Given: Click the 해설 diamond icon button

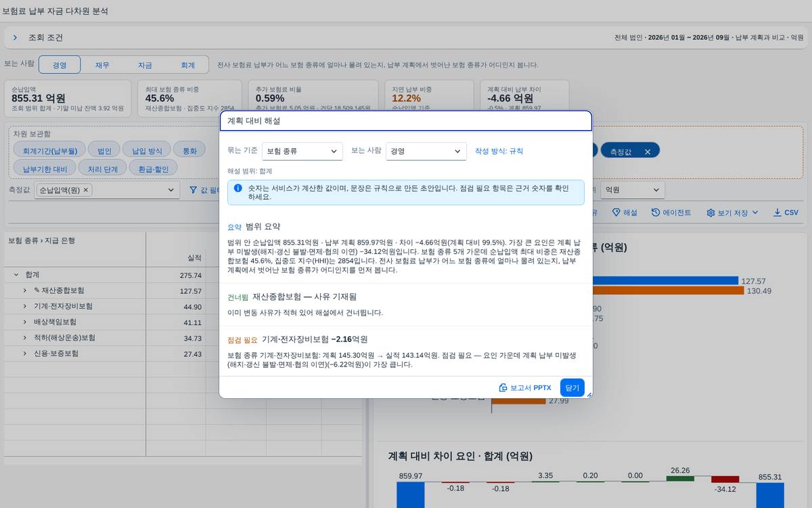Looking at the screenshot, I should click(616, 213).
